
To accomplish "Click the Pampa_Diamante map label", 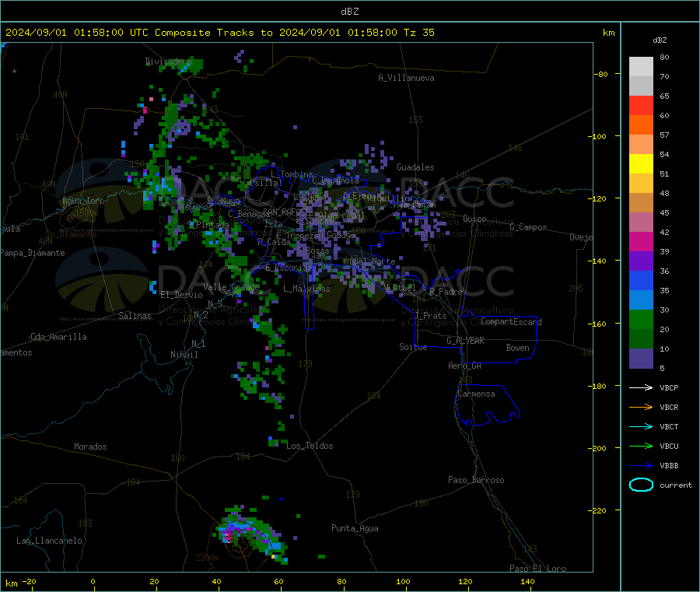I will click(x=32, y=253).
